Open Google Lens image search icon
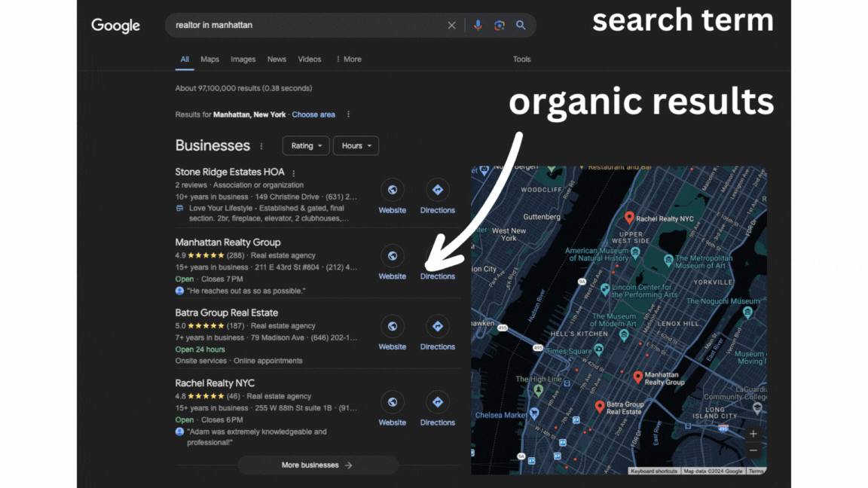This screenshot has width=868, height=488. click(499, 25)
